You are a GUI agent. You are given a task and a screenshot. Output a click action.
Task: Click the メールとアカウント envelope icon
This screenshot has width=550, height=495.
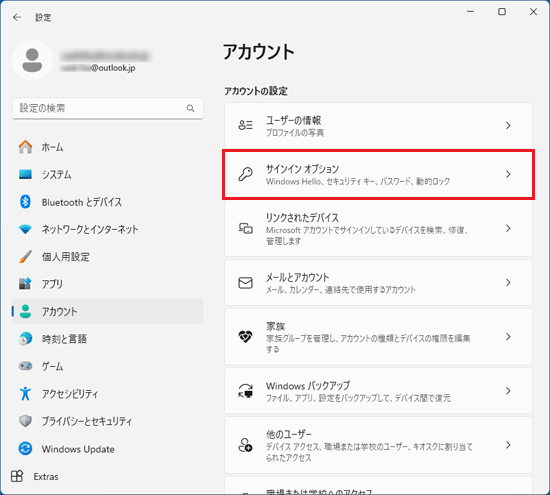[x=246, y=283]
